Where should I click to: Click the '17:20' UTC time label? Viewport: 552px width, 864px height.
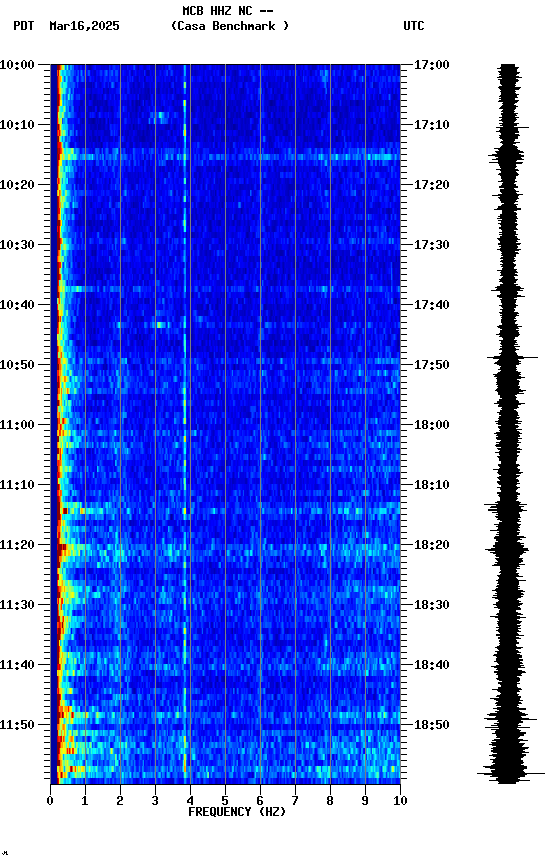[432, 185]
